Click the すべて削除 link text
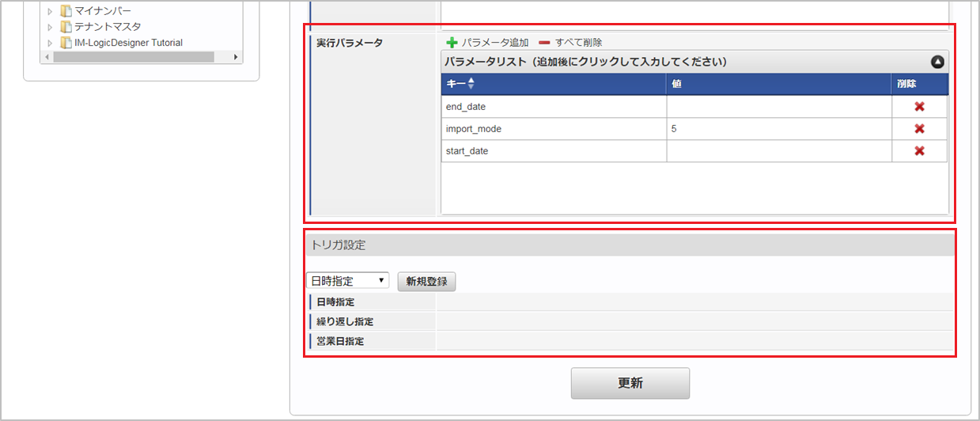 point(578,42)
